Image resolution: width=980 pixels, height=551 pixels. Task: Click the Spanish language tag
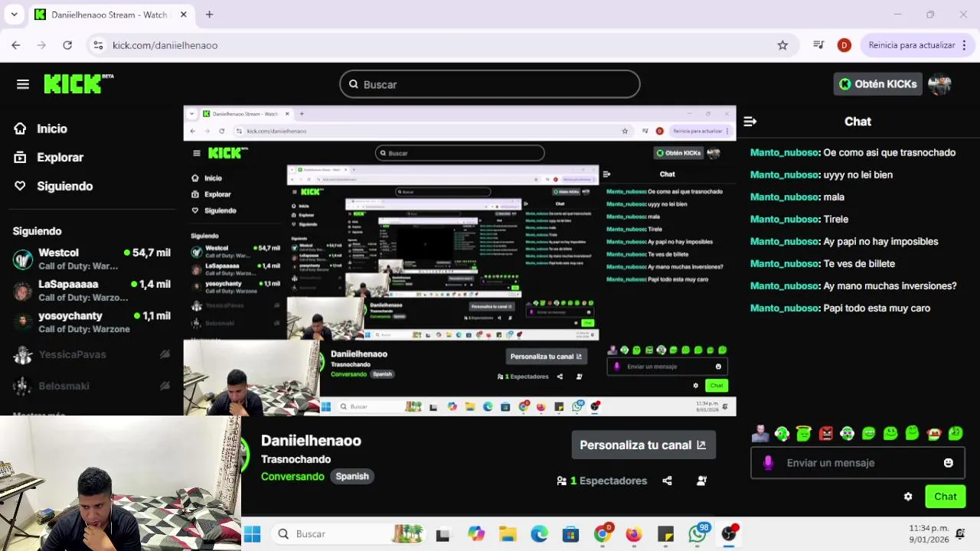click(x=352, y=476)
